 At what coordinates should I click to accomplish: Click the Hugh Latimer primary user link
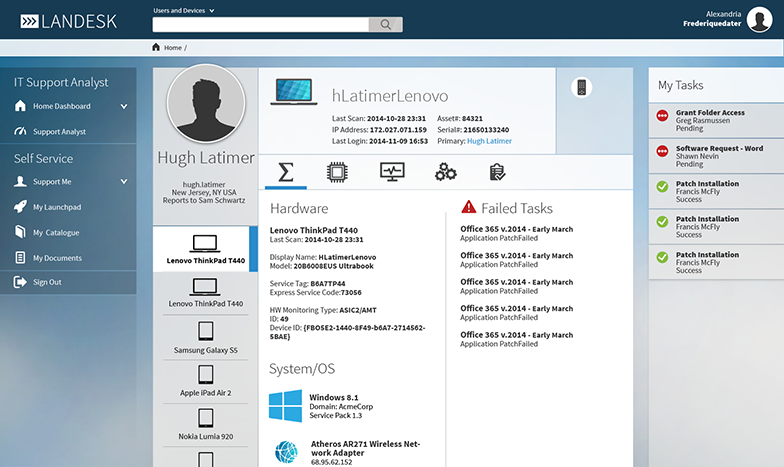(489, 142)
